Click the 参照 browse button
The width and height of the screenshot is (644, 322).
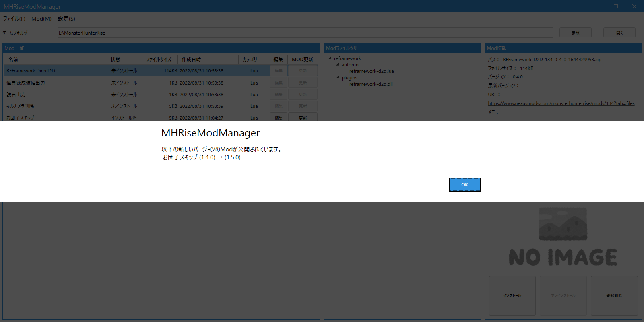[576, 33]
